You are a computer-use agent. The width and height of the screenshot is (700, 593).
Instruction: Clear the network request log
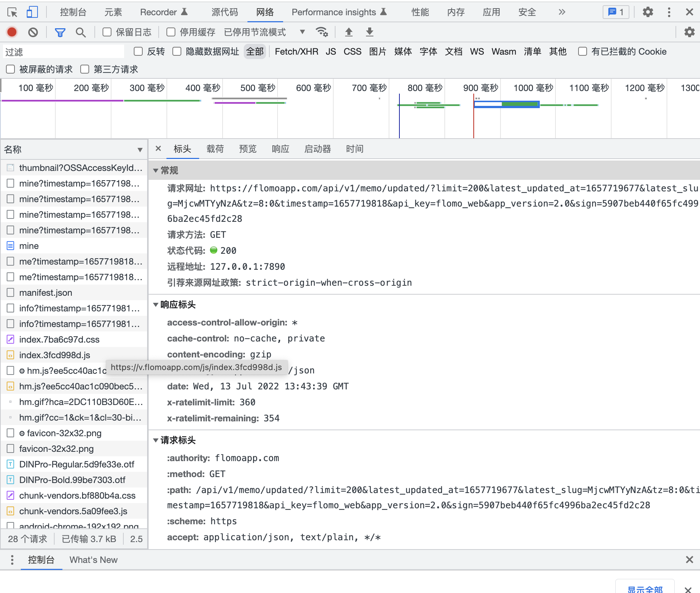tap(33, 32)
